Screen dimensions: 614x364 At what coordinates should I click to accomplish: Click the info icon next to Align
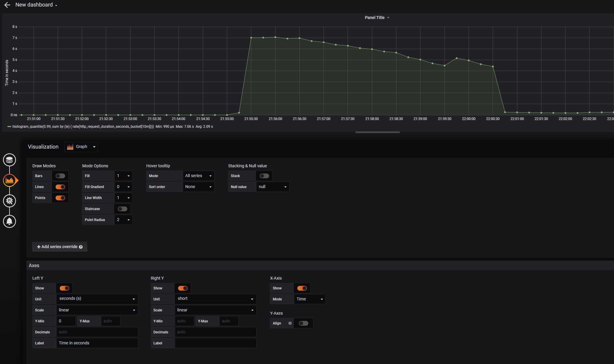point(290,323)
